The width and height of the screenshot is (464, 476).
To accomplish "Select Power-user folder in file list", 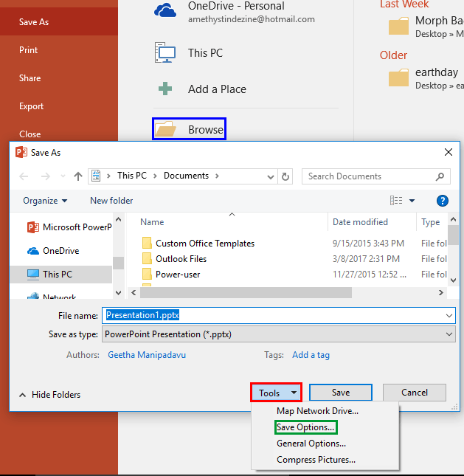I will [x=178, y=275].
